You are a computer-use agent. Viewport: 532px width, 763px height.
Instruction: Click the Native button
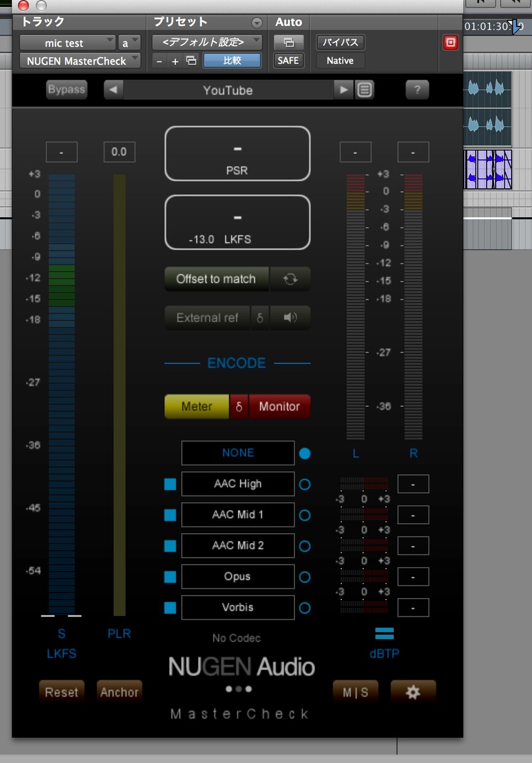tap(340, 60)
